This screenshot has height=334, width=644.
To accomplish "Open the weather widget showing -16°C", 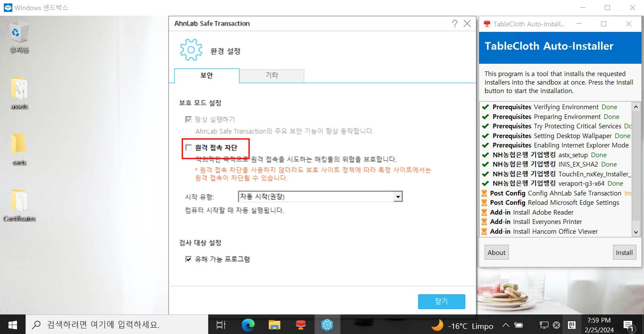I will [x=462, y=326].
